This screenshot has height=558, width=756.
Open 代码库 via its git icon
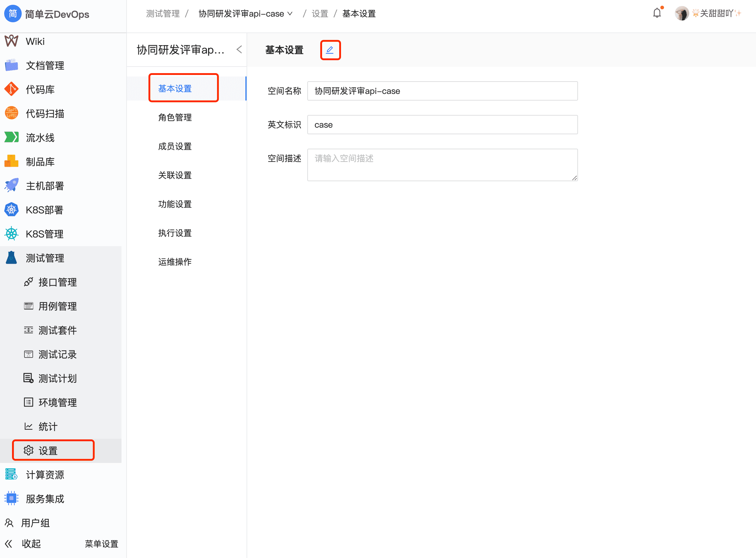click(x=11, y=89)
